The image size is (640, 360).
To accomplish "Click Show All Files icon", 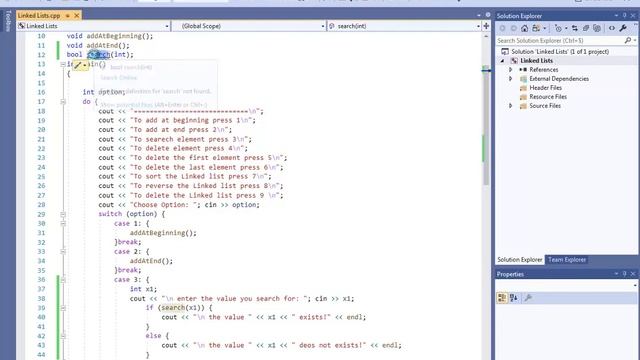I will pyautogui.click(x=597, y=28).
